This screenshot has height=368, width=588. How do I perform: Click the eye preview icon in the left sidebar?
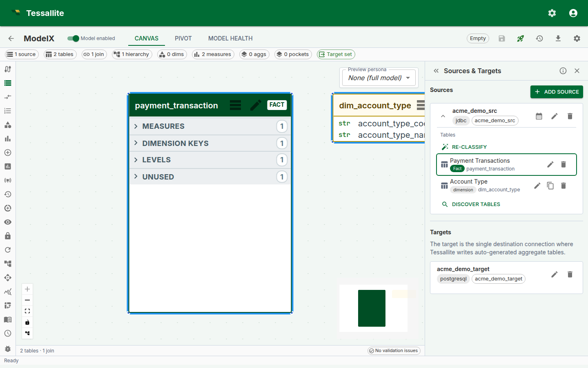(8, 222)
